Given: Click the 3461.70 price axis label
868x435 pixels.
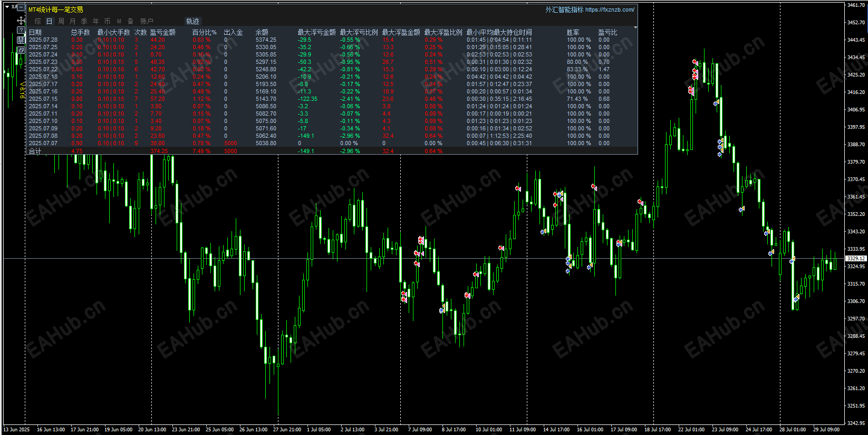Looking at the screenshot, I should point(856,5).
